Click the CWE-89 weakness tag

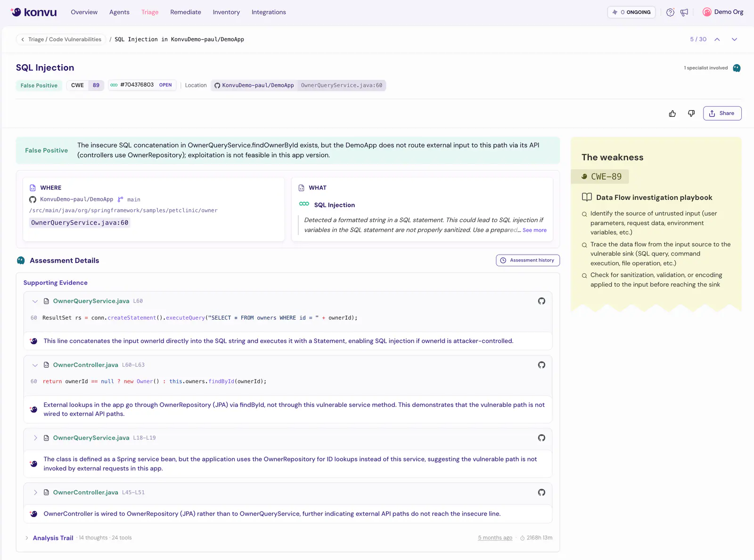coord(601,177)
